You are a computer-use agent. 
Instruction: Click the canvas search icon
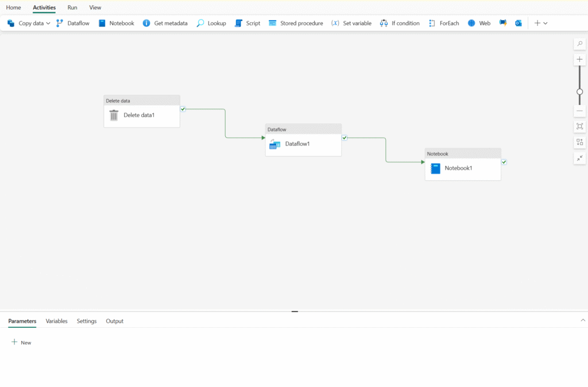[x=580, y=44]
